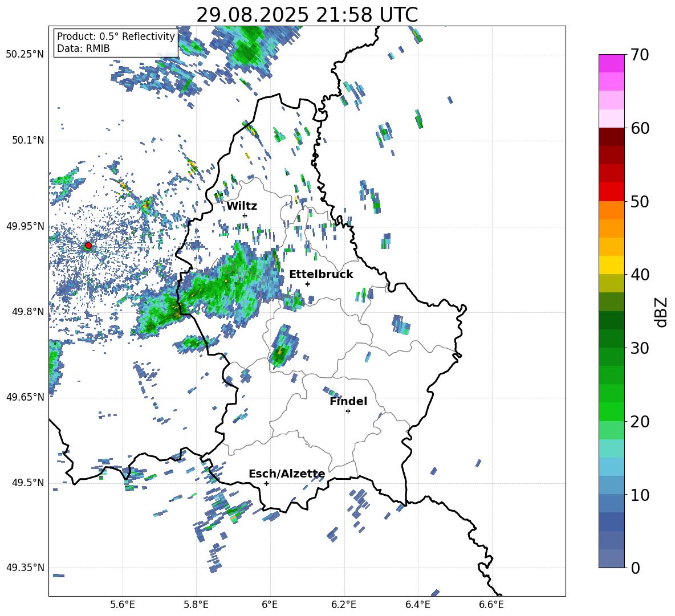Screen dimensions: 675x616
Task: Click the 40 value on colorbar
Action: pos(639,275)
